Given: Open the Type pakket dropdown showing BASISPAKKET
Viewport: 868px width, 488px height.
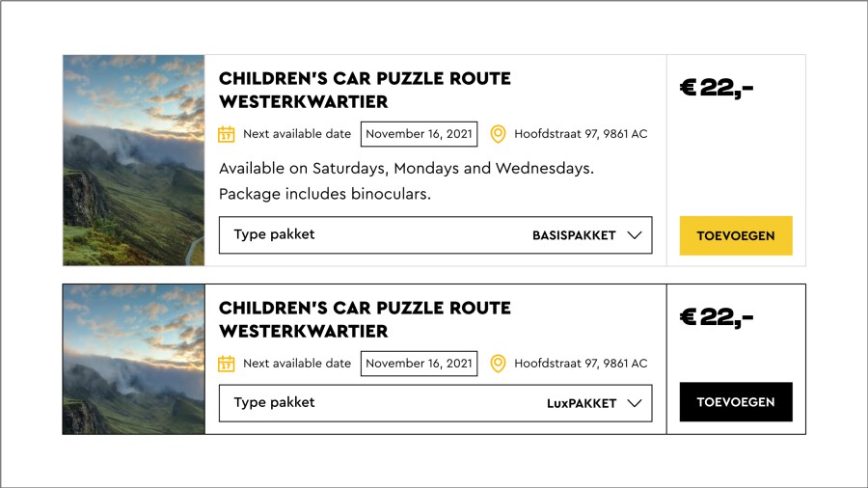Looking at the screenshot, I should (x=435, y=235).
